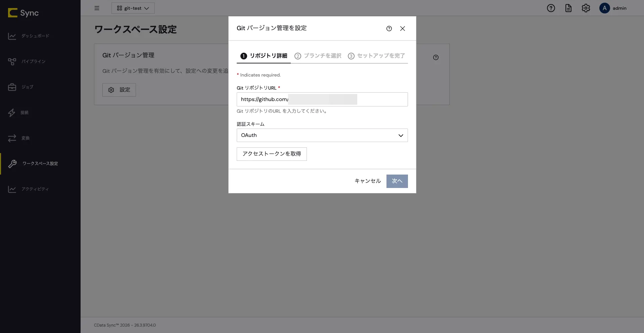Open dialog help question mark icon

tap(389, 29)
